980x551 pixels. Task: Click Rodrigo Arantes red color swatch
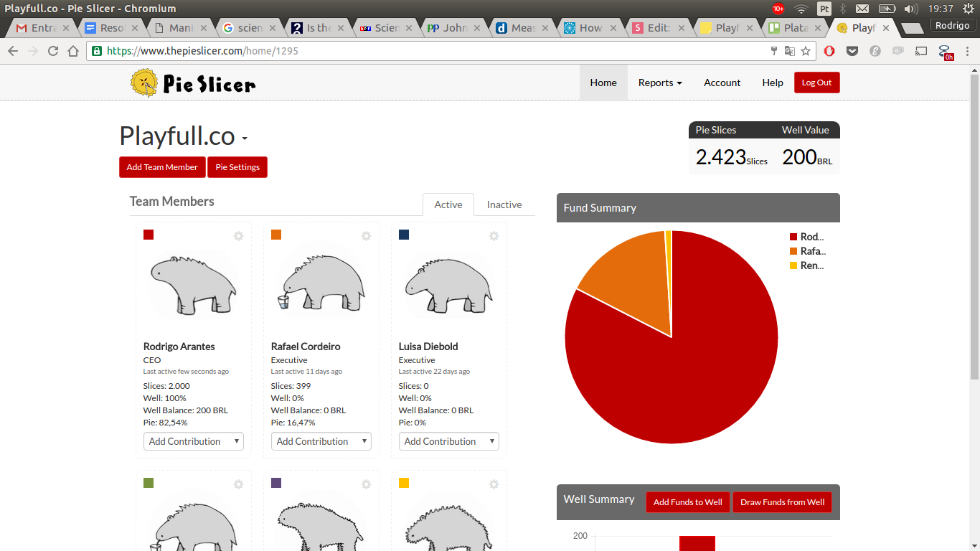149,235
